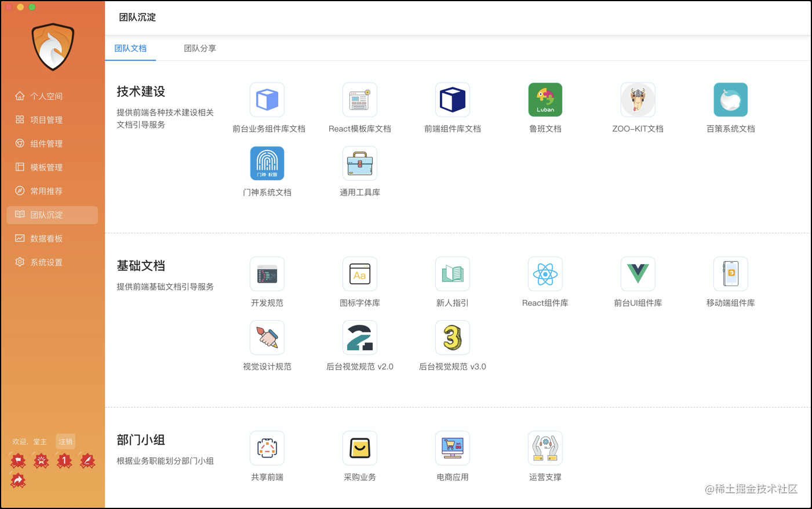Open 项目管理 sidebar menu
This screenshot has height=509, width=812.
point(52,120)
